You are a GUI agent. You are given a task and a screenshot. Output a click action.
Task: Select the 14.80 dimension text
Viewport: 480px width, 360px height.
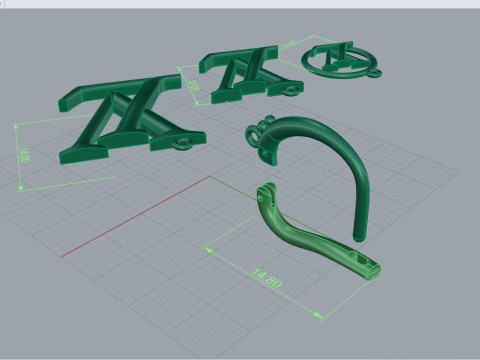tap(267, 278)
